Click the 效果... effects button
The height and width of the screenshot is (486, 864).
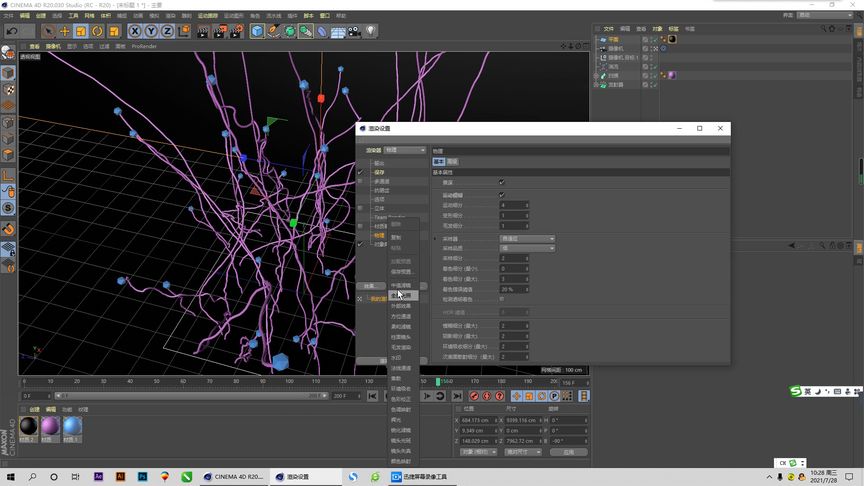[372, 286]
